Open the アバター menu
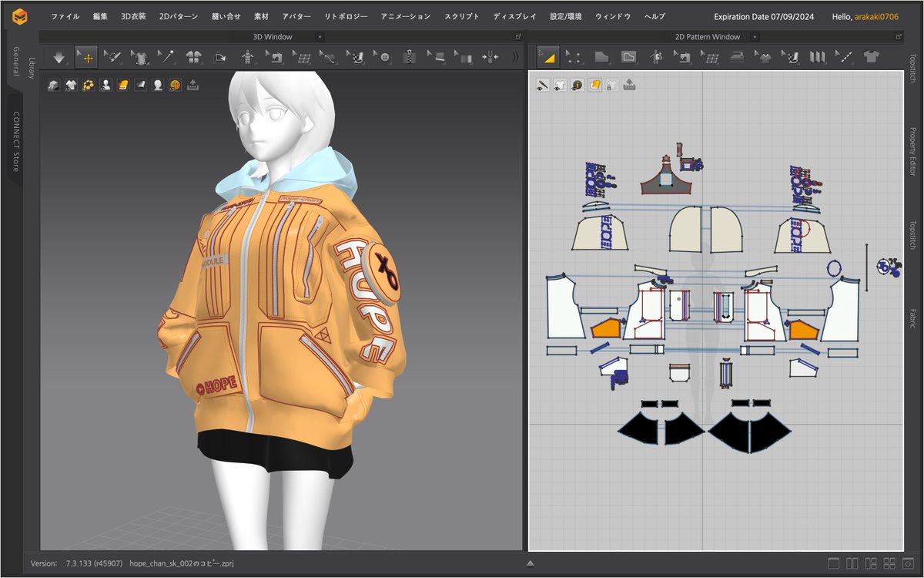Image resolution: width=924 pixels, height=578 pixels. click(296, 16)
